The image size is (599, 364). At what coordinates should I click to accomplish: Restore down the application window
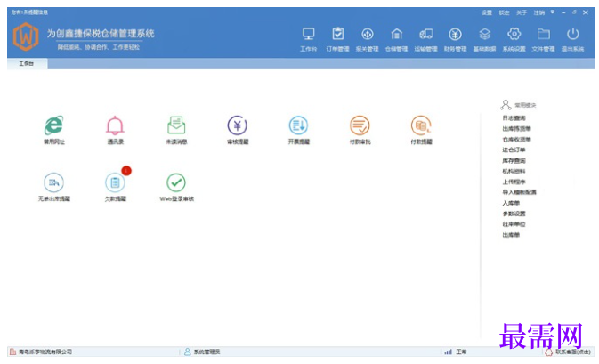(x=574, y=12)
